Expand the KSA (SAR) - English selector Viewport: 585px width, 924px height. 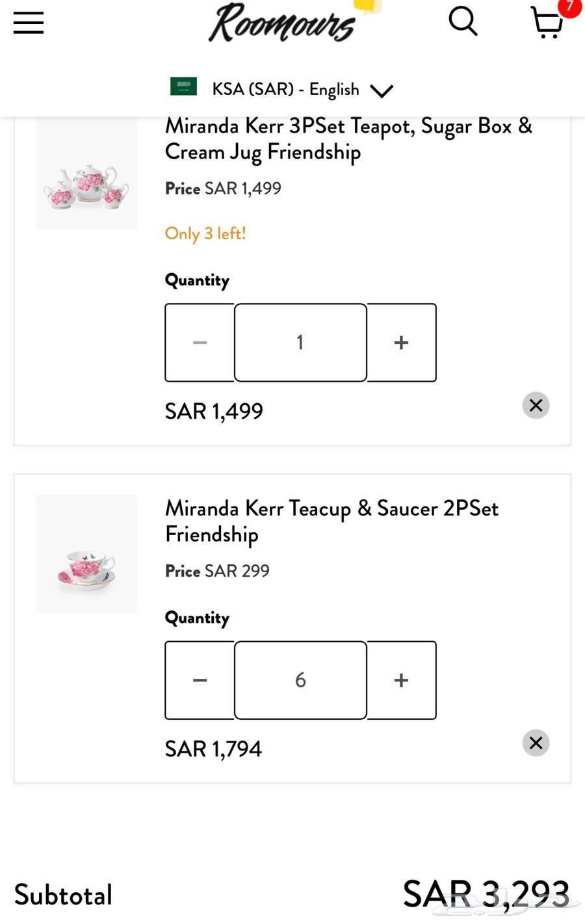(x=285, y=89)
